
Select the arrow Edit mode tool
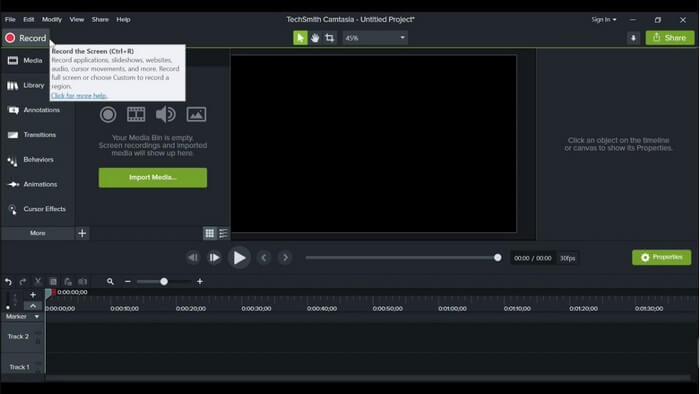point(300,38)
